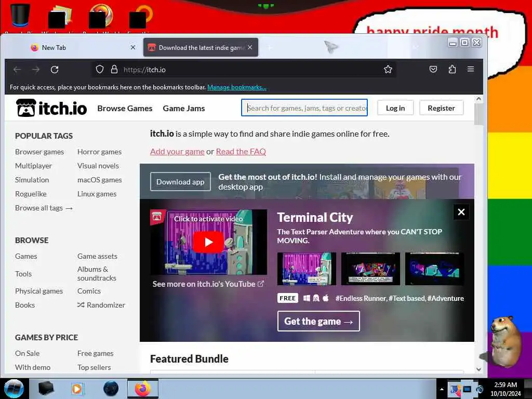The height and width of the screenshot is (399, 532).
Task: Open the Top sellers link
Action: coord(94,367)
